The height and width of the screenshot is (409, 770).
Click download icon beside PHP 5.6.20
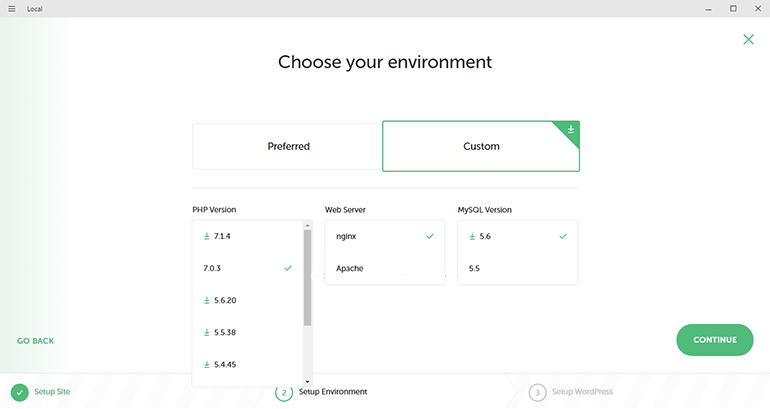tap(207, 300)
